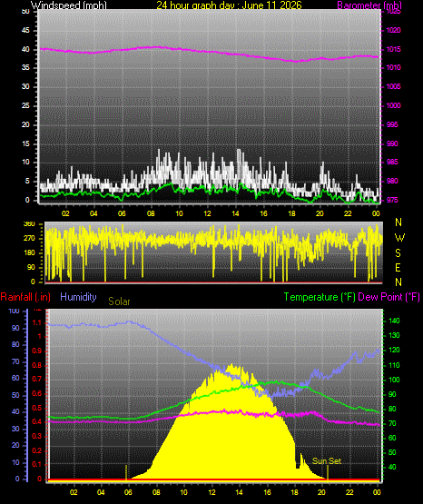Click the W compass direction label
This screenshot has height=504, width=423.
(x=399, y=238)
